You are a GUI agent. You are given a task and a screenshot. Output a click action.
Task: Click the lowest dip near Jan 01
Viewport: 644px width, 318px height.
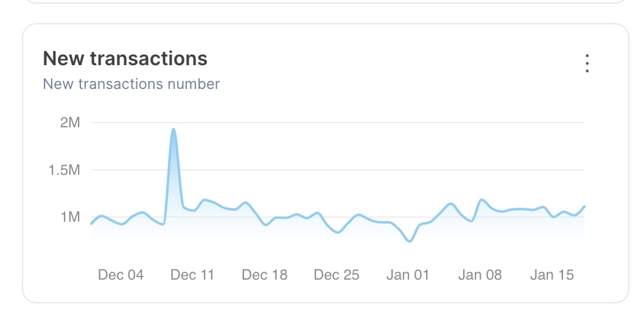[x=409, y=241]
